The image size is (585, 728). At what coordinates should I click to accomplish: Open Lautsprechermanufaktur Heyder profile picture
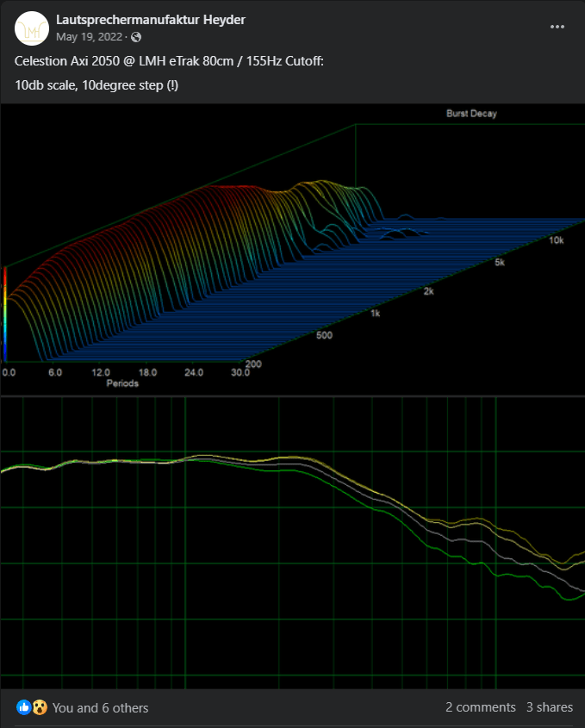[32, 28]
